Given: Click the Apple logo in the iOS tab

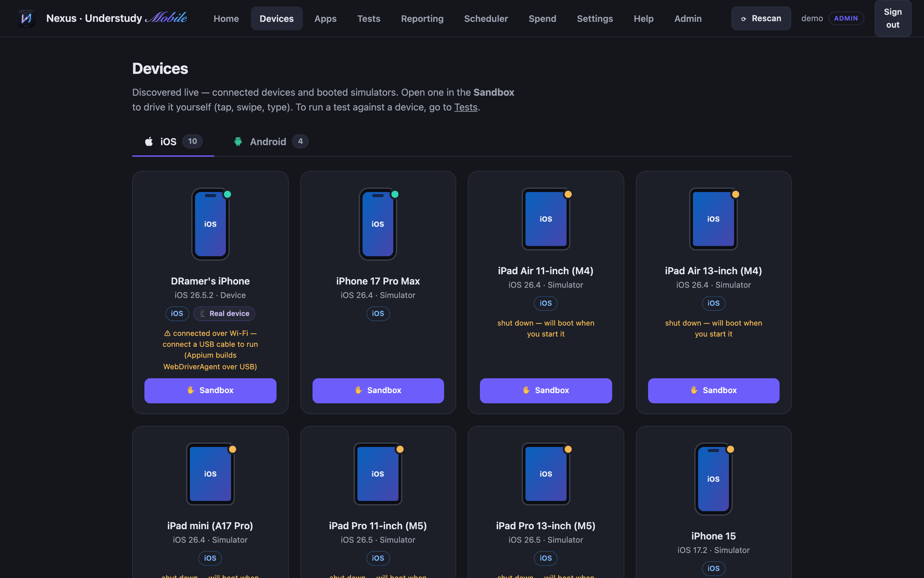Looking at the screenshot, I should tap(149, 141).
